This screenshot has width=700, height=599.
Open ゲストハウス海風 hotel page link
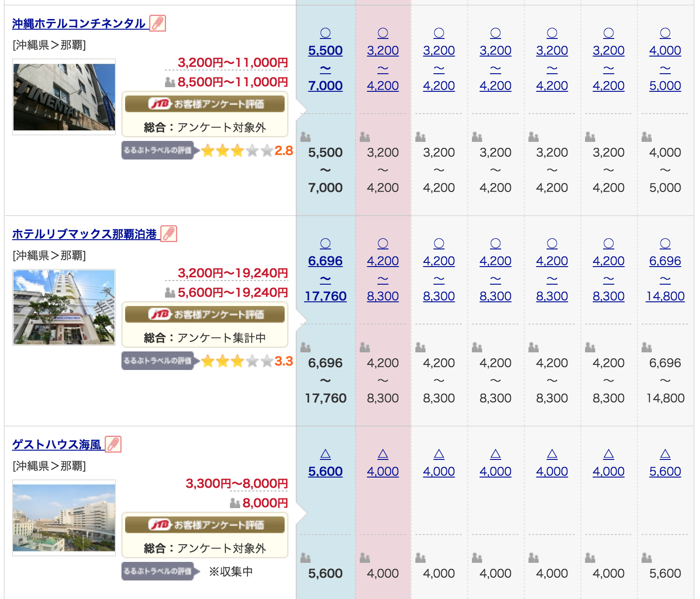(57, 445)
